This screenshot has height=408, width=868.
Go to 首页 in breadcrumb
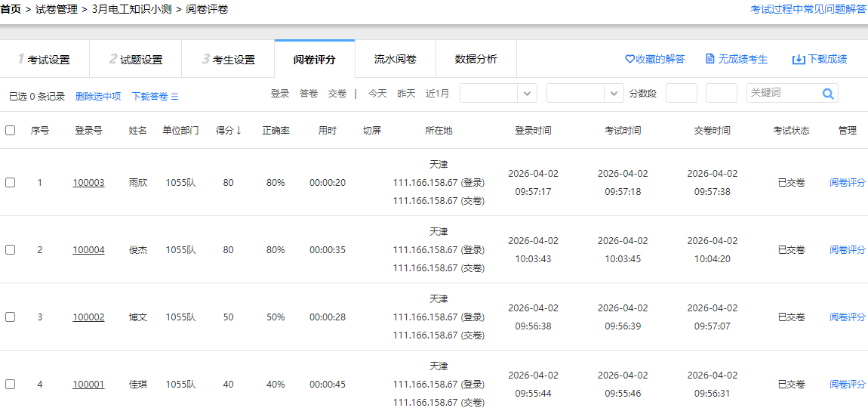pyautogui.click(x=11, y=9)
